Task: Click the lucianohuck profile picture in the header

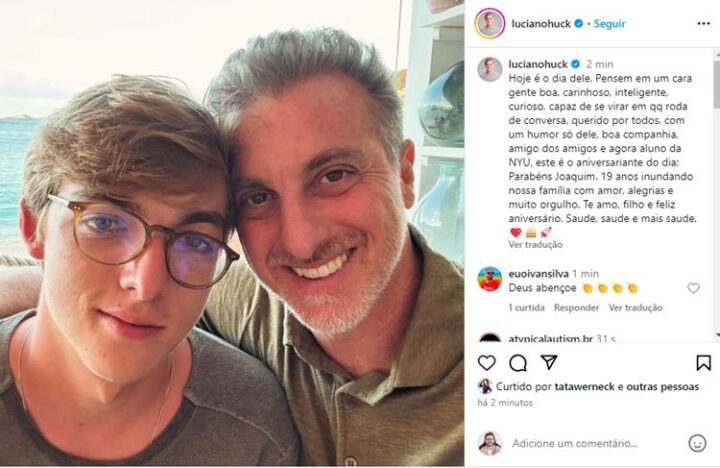Action: pos(490,23)
